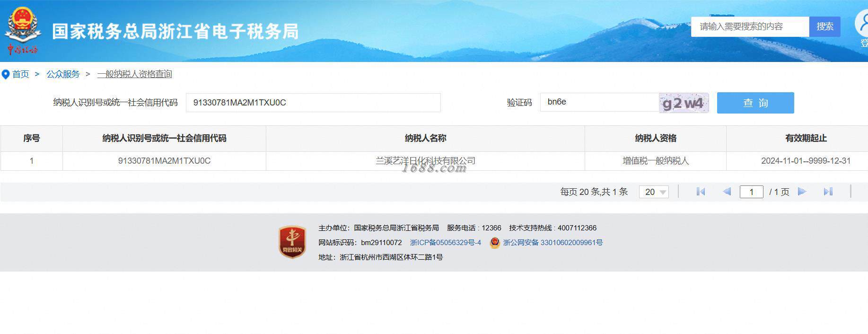Click the current page number box
The width and height of the screenshot is (868, 334).
point(751,192)
